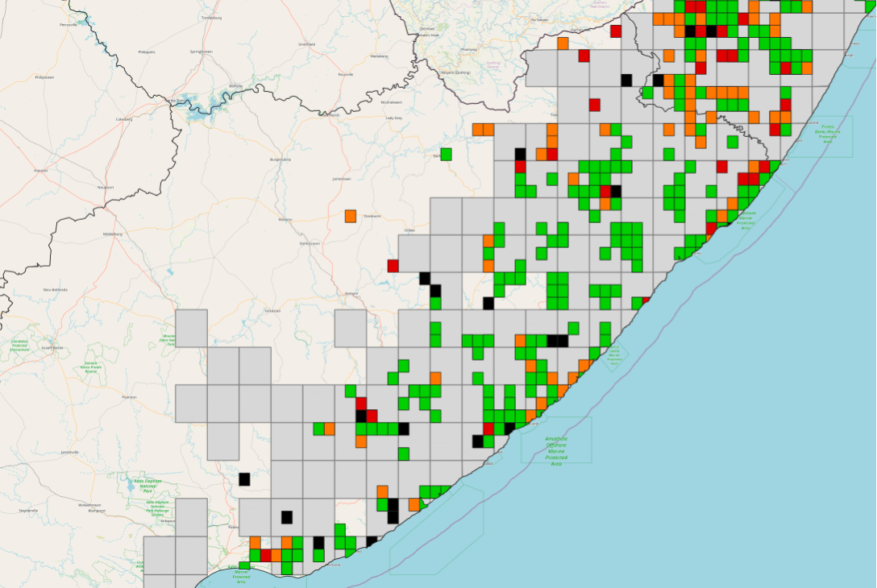The image size is (877, 588).
Task: Click the Trompsburg town label
Action: coord(211,17)
